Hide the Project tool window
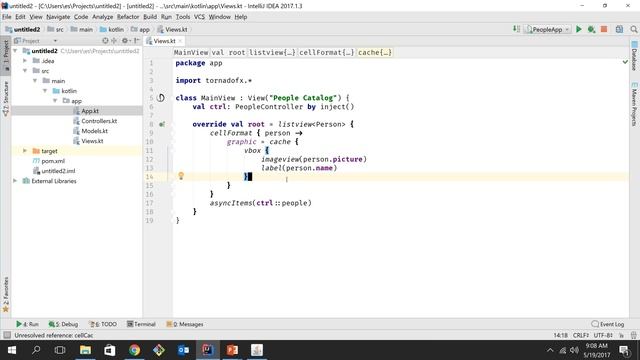Screen dimensions: 640x360 click(136, 41)
